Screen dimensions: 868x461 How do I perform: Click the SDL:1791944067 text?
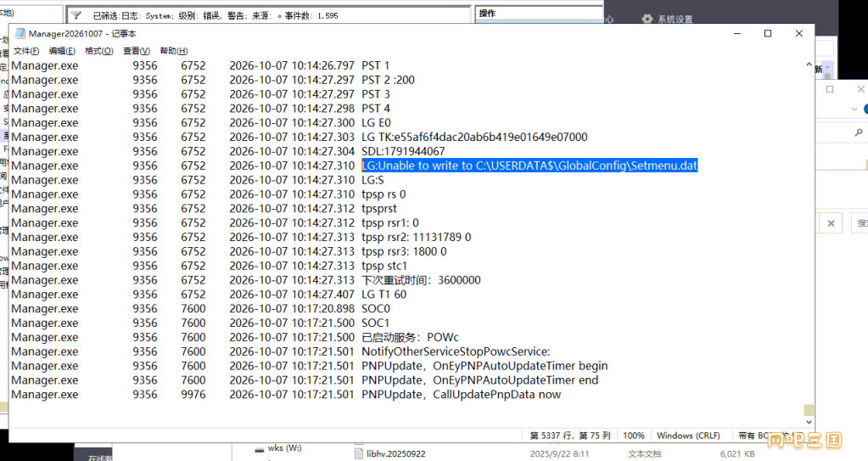click(403, 151)
